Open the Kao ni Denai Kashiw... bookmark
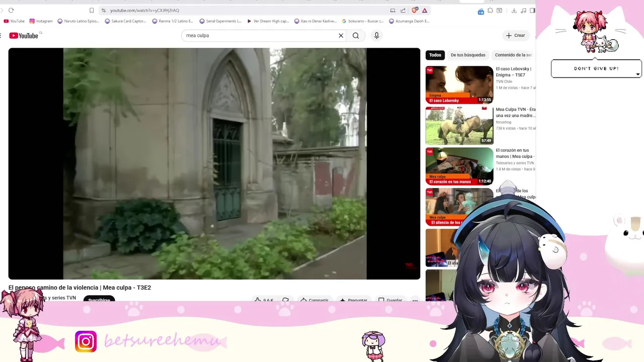This screenshot has width=644, height=362. click(x=315, y=21)
